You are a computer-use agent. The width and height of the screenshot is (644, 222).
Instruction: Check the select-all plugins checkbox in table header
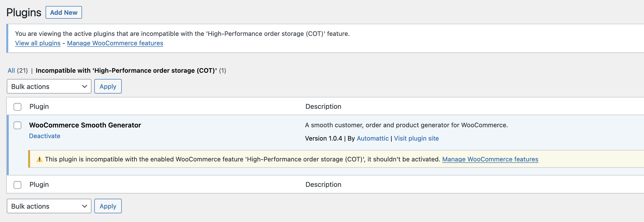[17, 107]
